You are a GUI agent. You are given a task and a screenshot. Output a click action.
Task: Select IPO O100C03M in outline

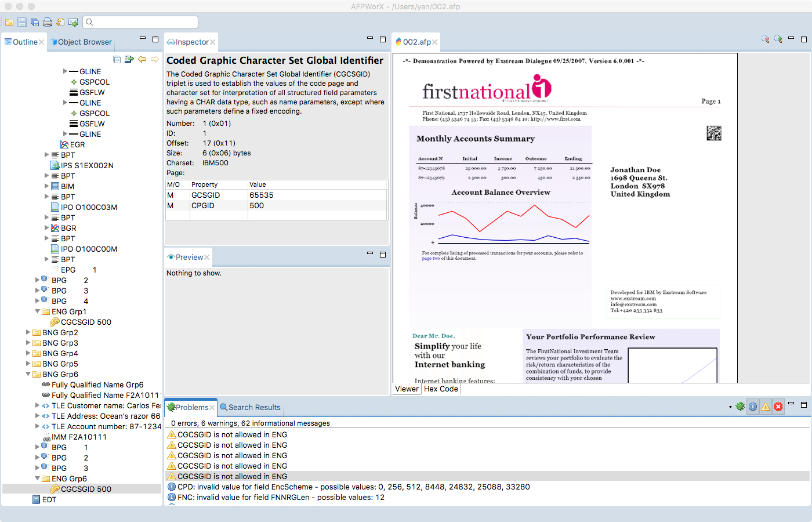coord(84,207)
